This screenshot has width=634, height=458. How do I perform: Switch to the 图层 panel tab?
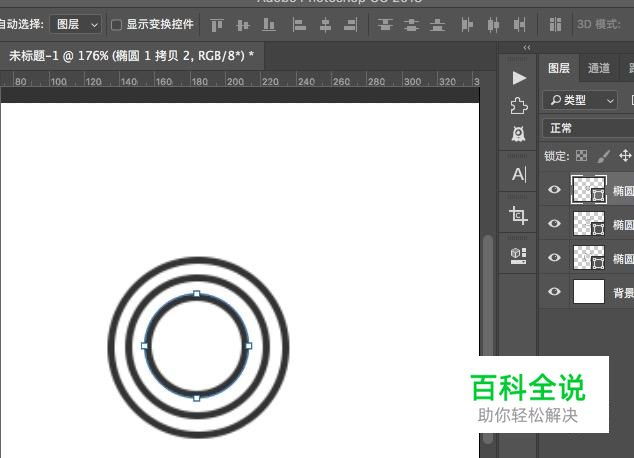tap(559, 68)
